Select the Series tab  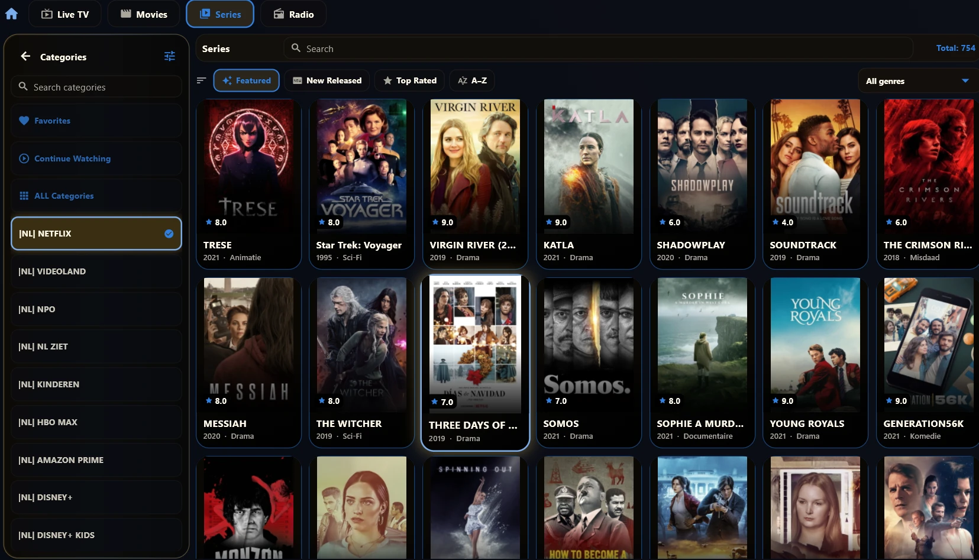coord(220,14)
